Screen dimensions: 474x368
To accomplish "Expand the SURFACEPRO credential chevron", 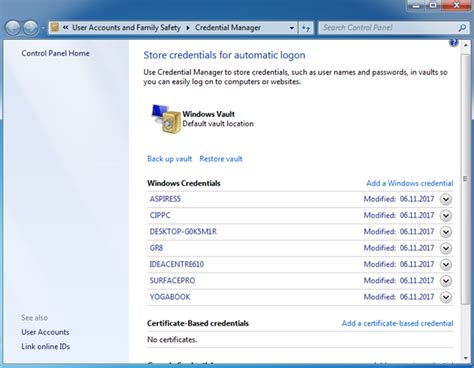I will pos(446,281).
